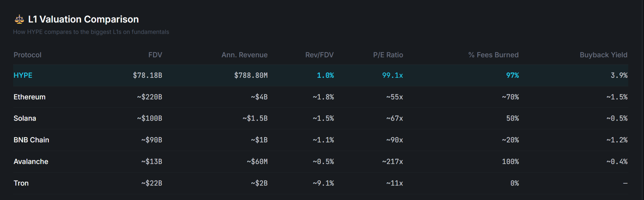Click the P/E Ratio column header
Viewport: 644px width, 200px height.
tap(388, 55)
